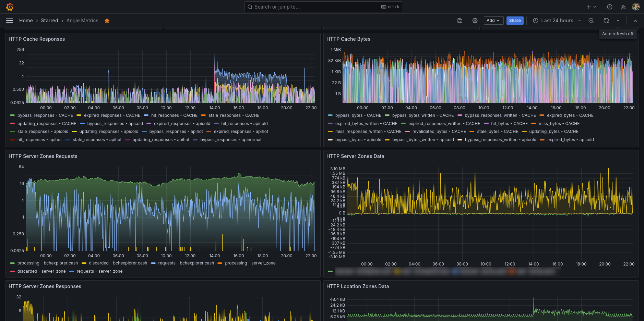The image size is (644, 321).
Task: Expand the Add dropdown
Action: [x=493, y=21]
